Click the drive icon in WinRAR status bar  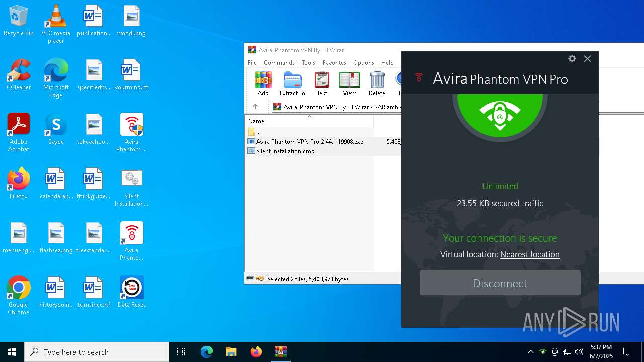250,279
